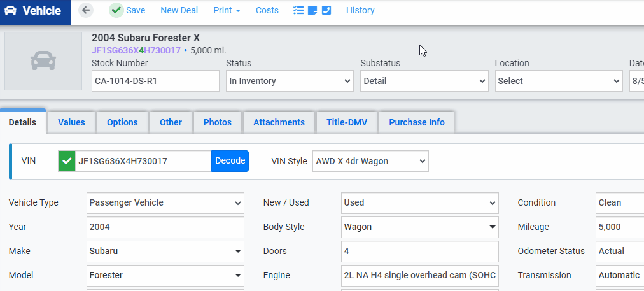
Task: Switch to the Values tab
Action: [71, 122]
